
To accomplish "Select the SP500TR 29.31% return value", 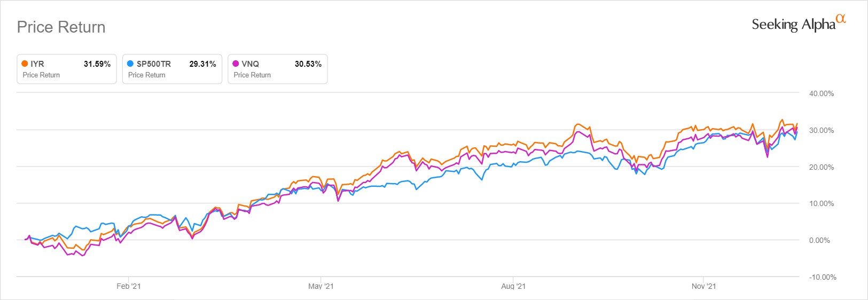I will [x=202, y=64].
